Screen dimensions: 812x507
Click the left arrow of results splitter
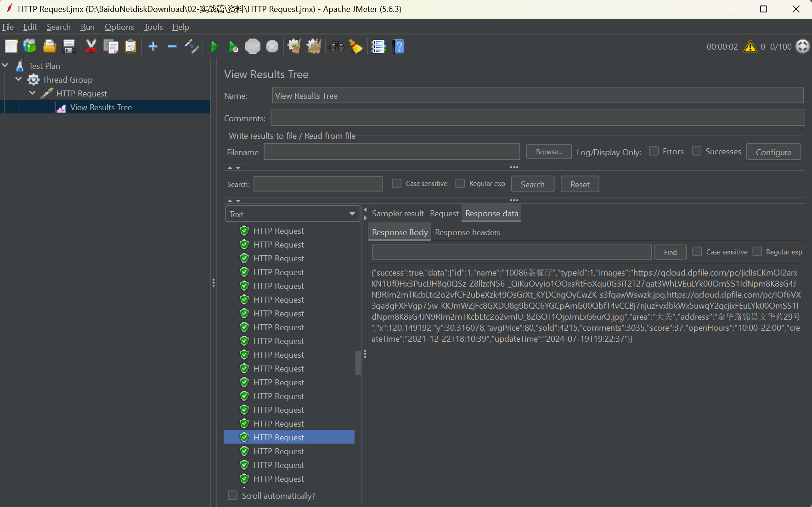pos(365,210)
